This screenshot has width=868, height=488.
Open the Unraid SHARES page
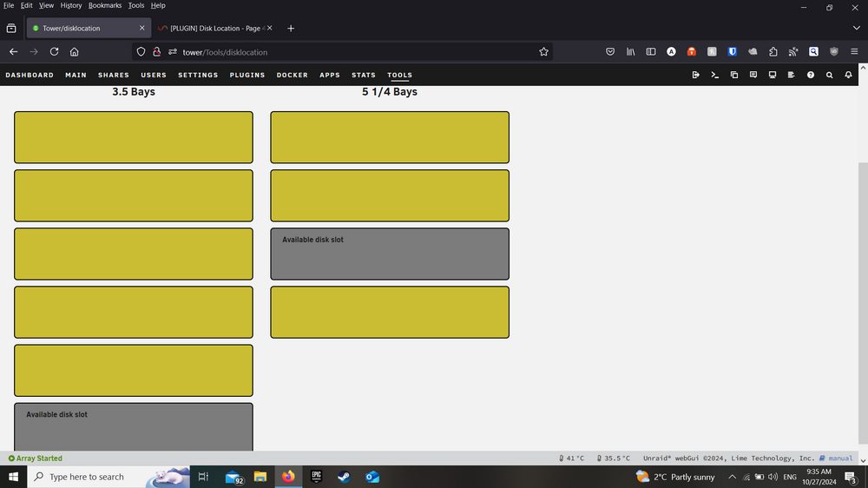click(114, 75)
